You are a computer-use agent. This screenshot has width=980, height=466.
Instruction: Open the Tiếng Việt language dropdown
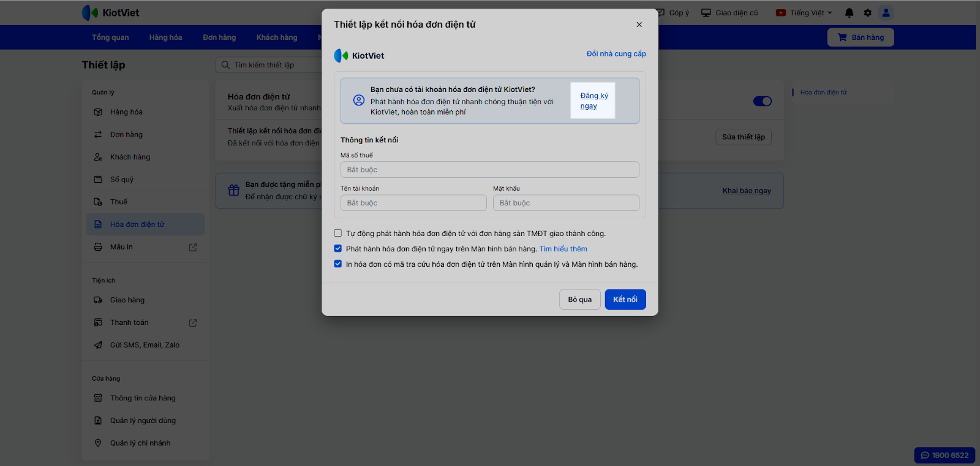804,13
